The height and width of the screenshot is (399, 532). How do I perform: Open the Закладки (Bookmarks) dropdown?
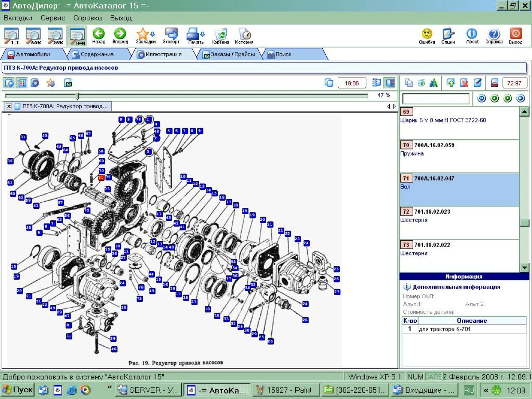click(145, 35)
